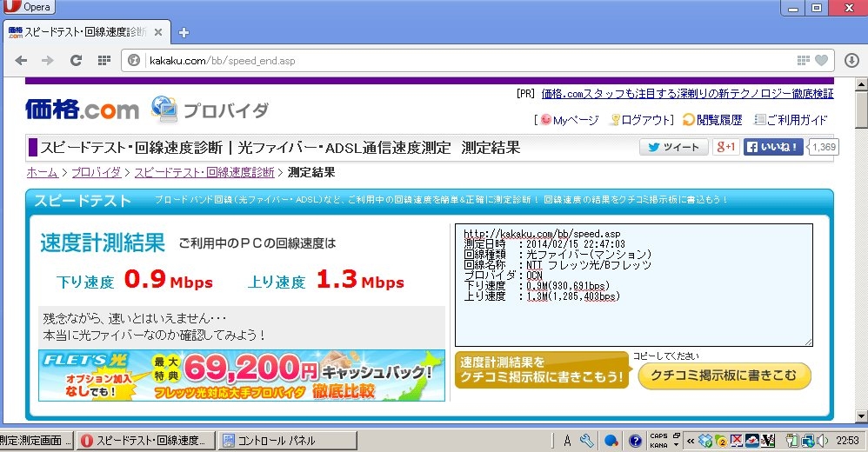Screen dimensions: 868x452
Task: Open the language bar options arrow
Action: coord(677,445)
